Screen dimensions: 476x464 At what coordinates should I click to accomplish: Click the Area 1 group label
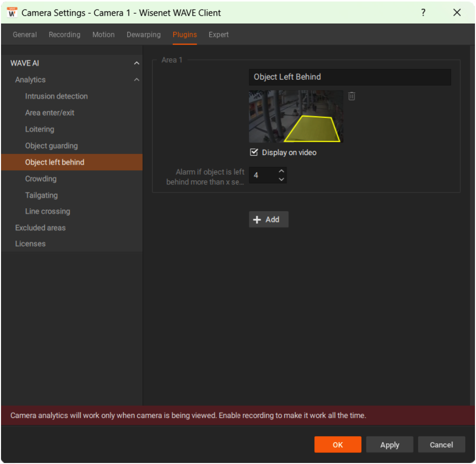[x=172, y=60]
